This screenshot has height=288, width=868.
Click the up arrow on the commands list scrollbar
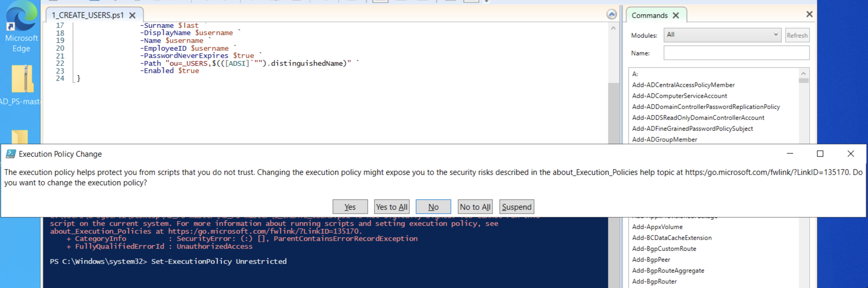click(804, 74)
